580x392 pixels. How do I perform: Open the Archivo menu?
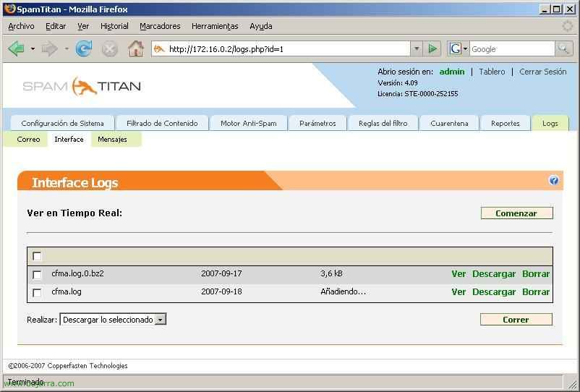(21, 26)
